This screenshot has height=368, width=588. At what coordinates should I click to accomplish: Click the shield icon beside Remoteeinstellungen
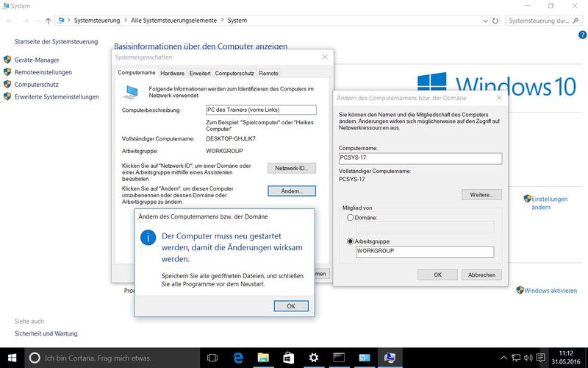(7, 72)
